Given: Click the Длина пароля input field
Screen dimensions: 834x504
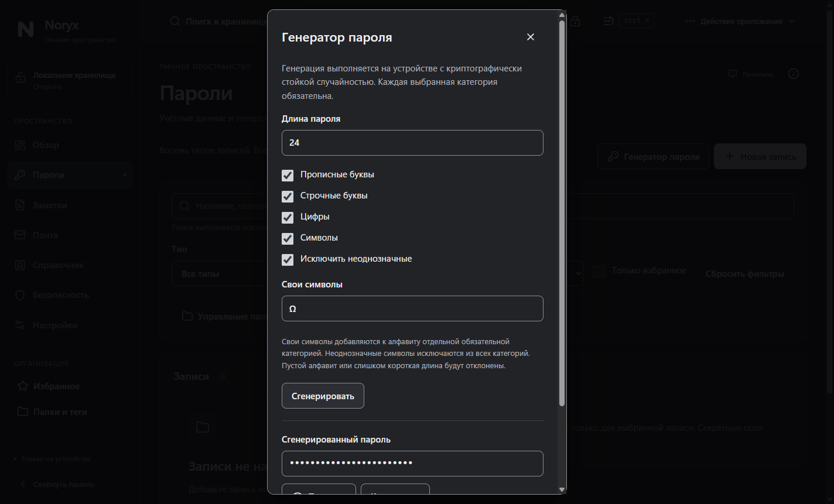Looking at the screenshot, I should (x=412, y=143).
